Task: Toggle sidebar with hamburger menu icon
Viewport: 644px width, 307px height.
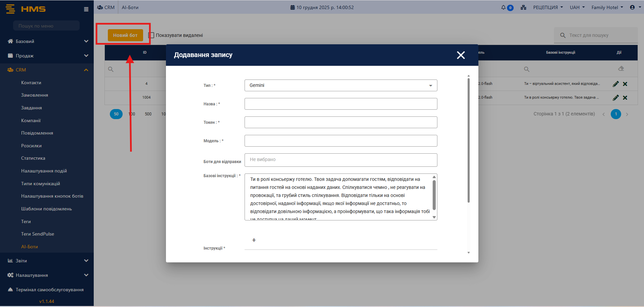Action: pyautogui.click(x=86, y=9)
